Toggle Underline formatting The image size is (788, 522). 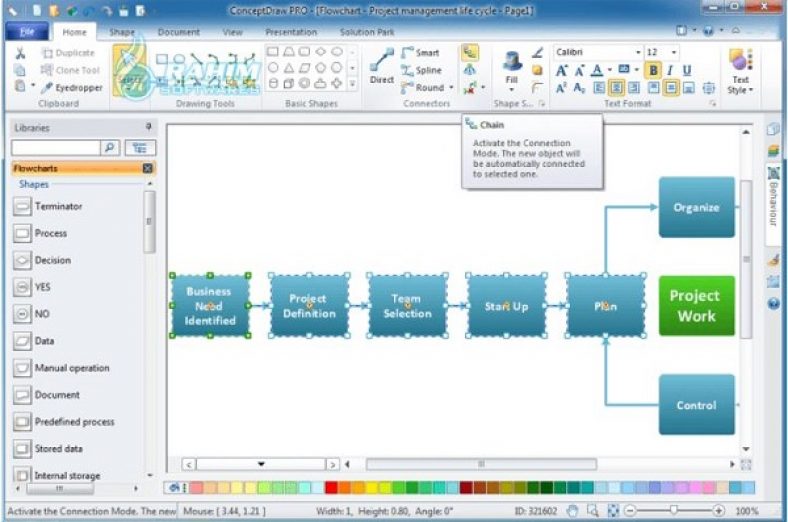[687, 70]
